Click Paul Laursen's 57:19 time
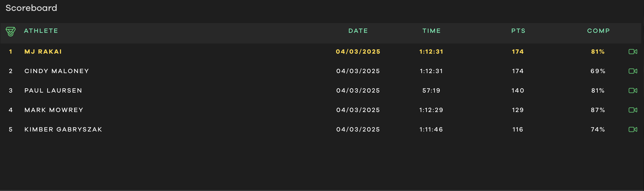This screenshot has width=644, height=191. 431,90
